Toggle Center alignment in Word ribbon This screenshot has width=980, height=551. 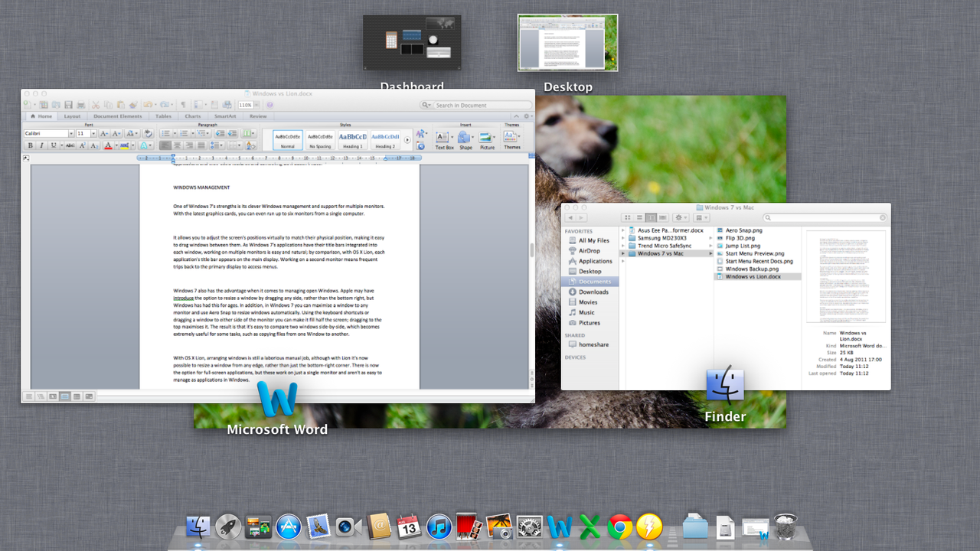tap(177, 145)
